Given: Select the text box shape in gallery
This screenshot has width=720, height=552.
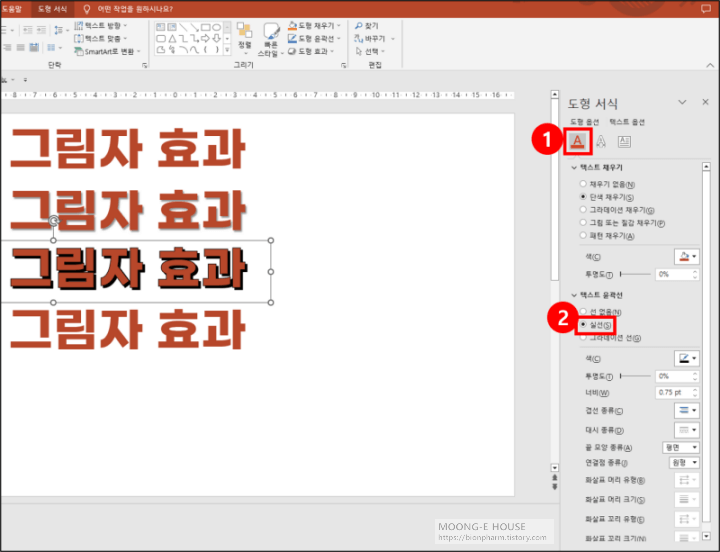Looking at the screenshot, I should [x=161, y=28].
